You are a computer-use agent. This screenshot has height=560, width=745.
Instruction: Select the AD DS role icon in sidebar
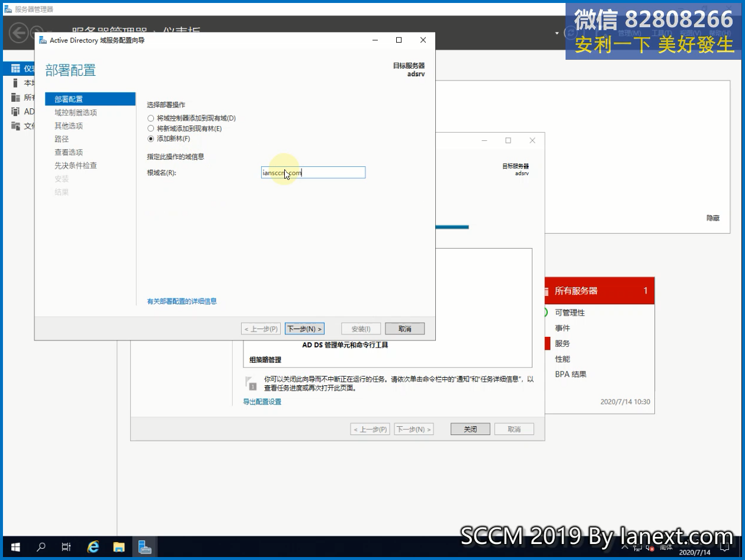click(x=15, y=111)
